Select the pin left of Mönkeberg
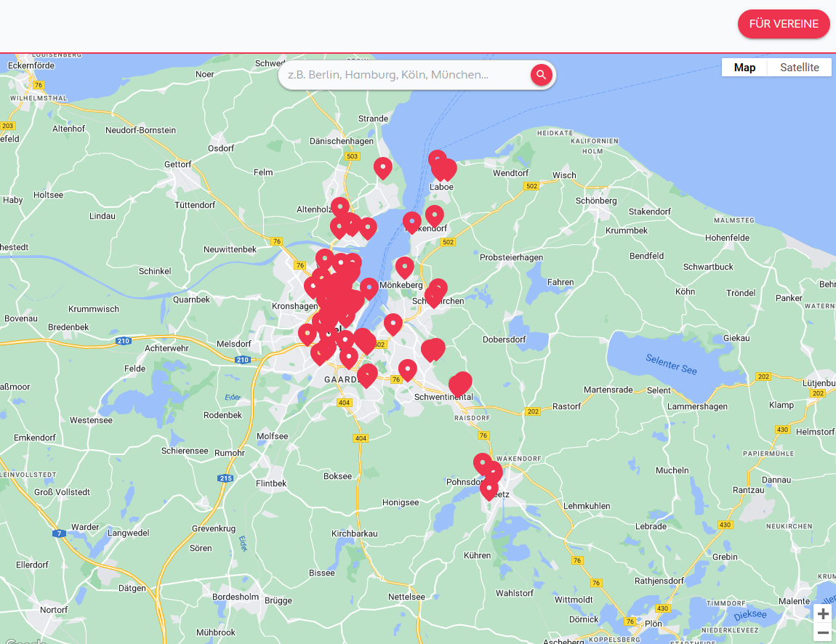This screenshot has width=836, height=644. [x=369, y=288]
